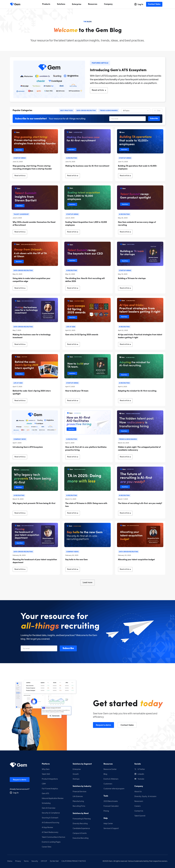Open the Resources menu in the header
This screenshot has width=175, height=868.
[x=93, y=4]
